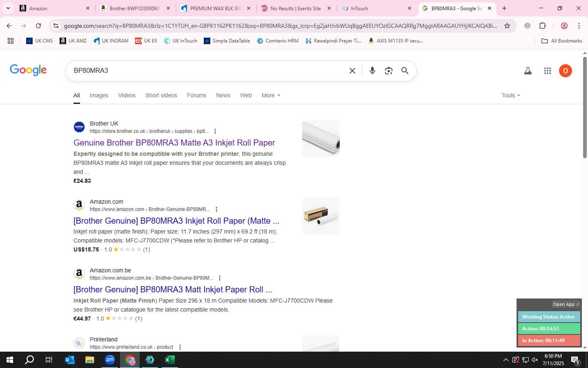The height and width of the screenshot is (368, 588).
Task: Click the Brother UK paper roll thumbnail
Action: point(321,138)
